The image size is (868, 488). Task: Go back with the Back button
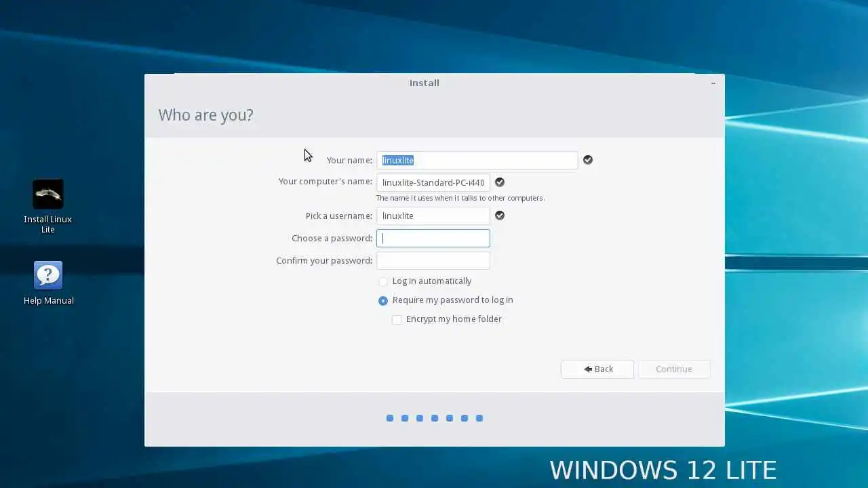(597, 369)
